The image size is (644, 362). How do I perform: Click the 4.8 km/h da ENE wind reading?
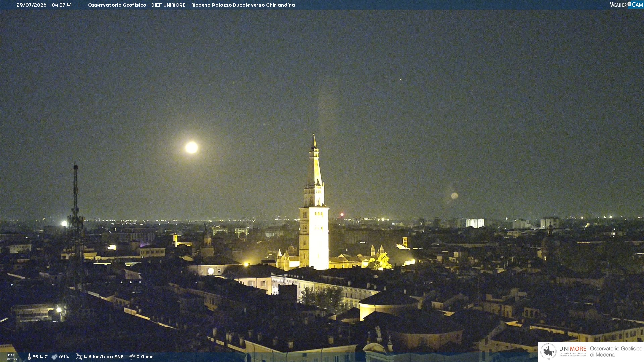[104, 357]
